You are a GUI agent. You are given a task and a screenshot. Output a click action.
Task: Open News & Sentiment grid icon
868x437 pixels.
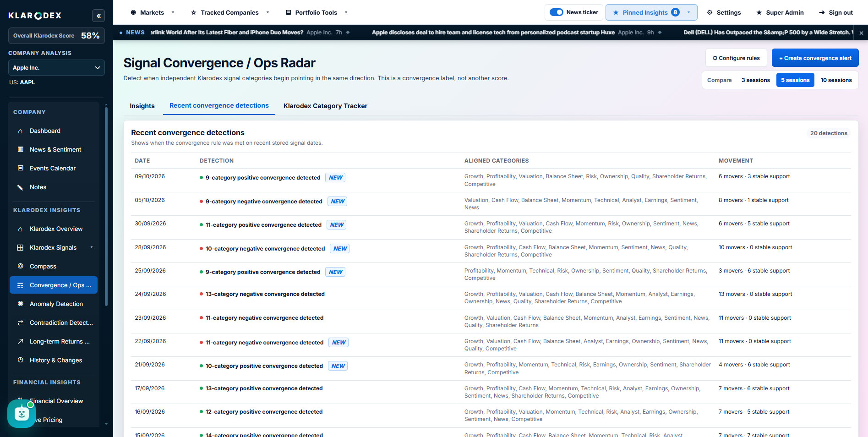(x=20, y=149)
